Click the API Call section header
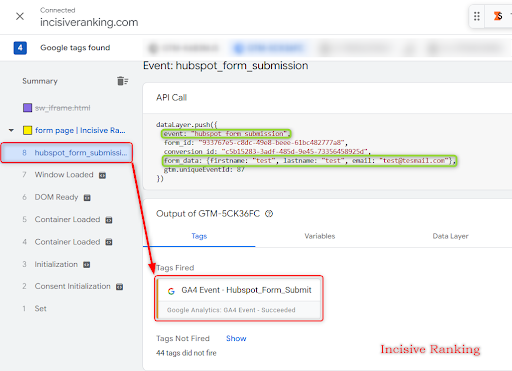 tap(171, 98)
